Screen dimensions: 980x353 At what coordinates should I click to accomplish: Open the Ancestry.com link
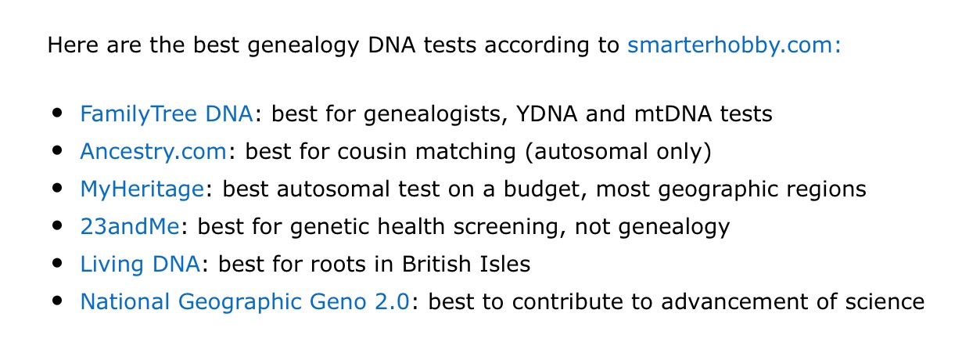coord(153,152)
